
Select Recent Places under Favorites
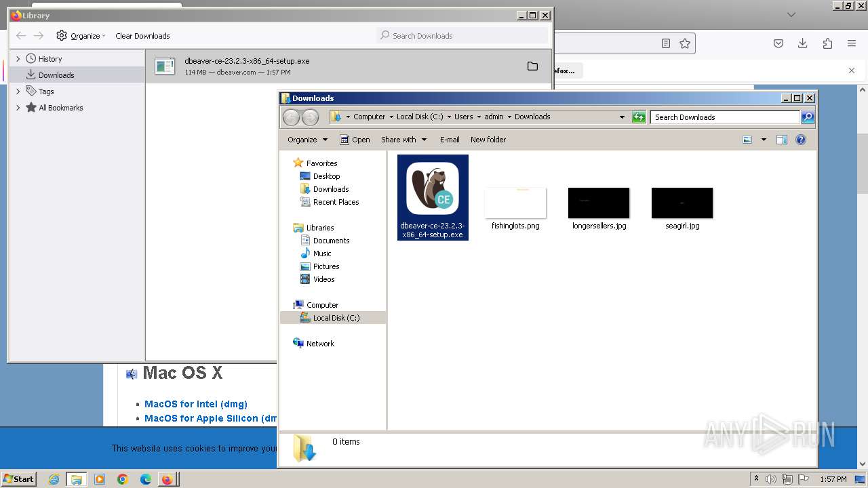pyautogui.click(x=336, y=202)
